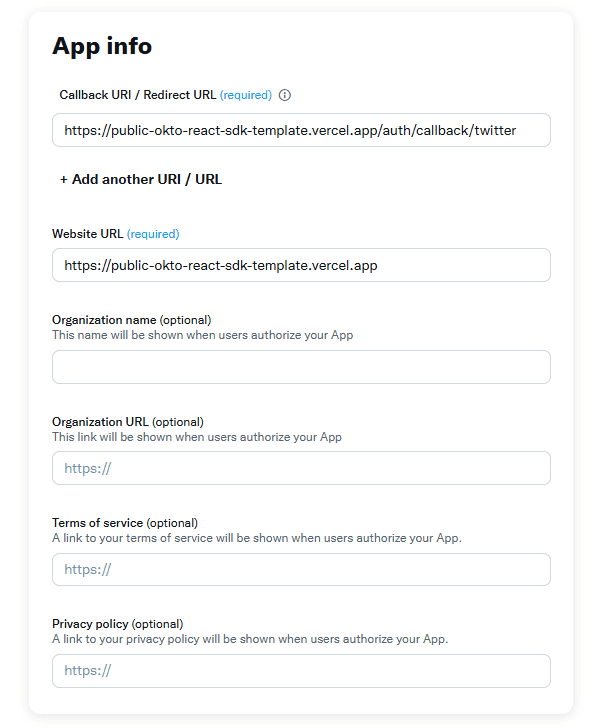Viewport: 600px width, 728px height.
Task: Click the Privacy policy (optional) label
Action: [118, 624]
